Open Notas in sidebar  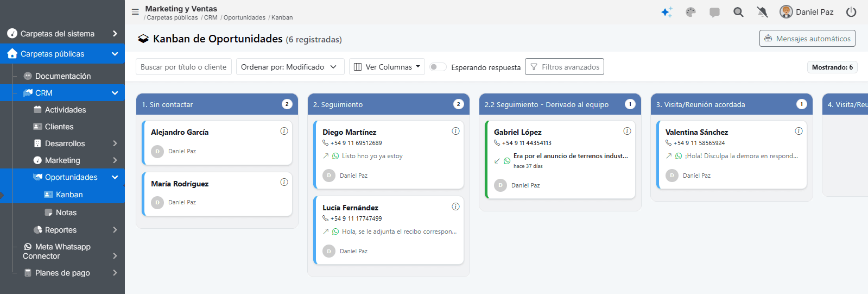(x=66, y=212)
